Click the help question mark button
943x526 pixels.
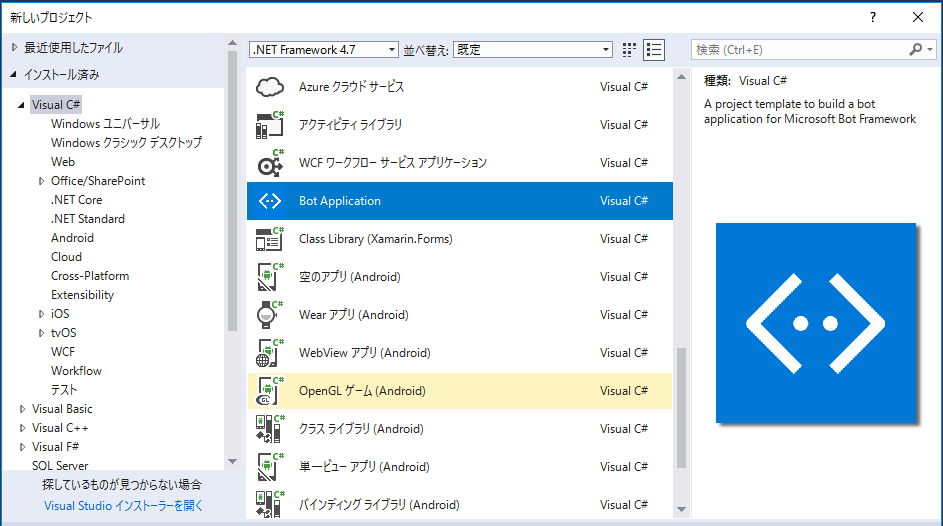click(x=873, y=17)
